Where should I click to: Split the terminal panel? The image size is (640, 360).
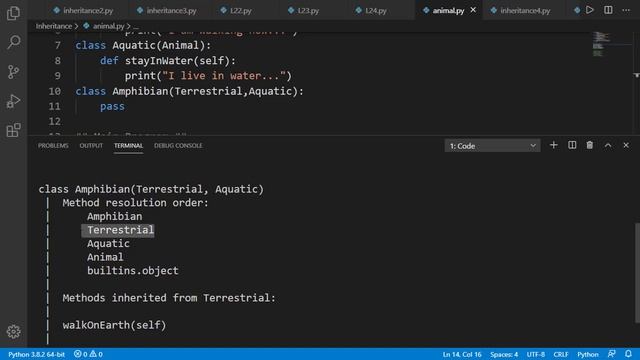click(x=572, y=145)
